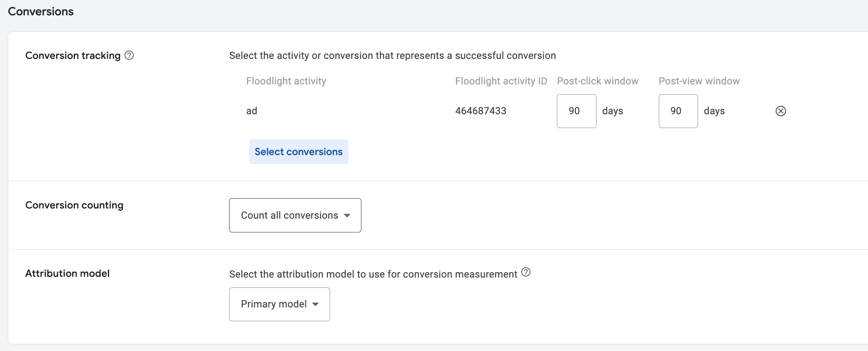868x351 pixels.
Task: Focus the Post-view window days field
Action: click(678, 111)
